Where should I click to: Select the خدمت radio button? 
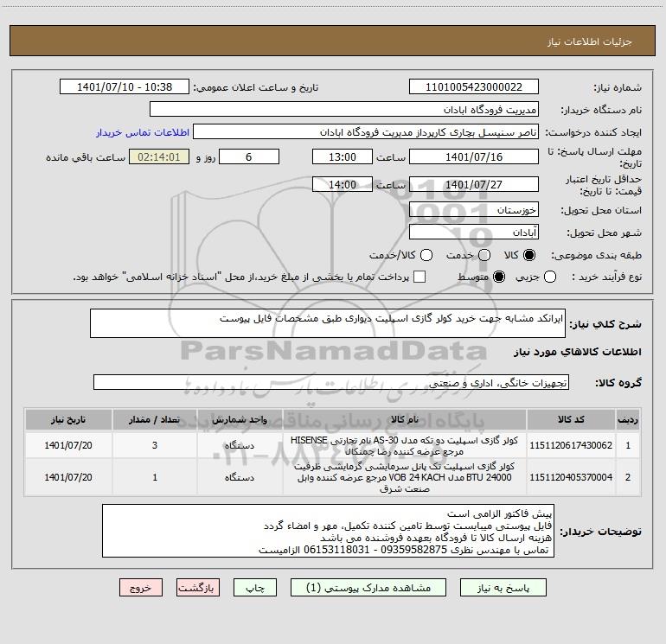click(x=484, y=255)
